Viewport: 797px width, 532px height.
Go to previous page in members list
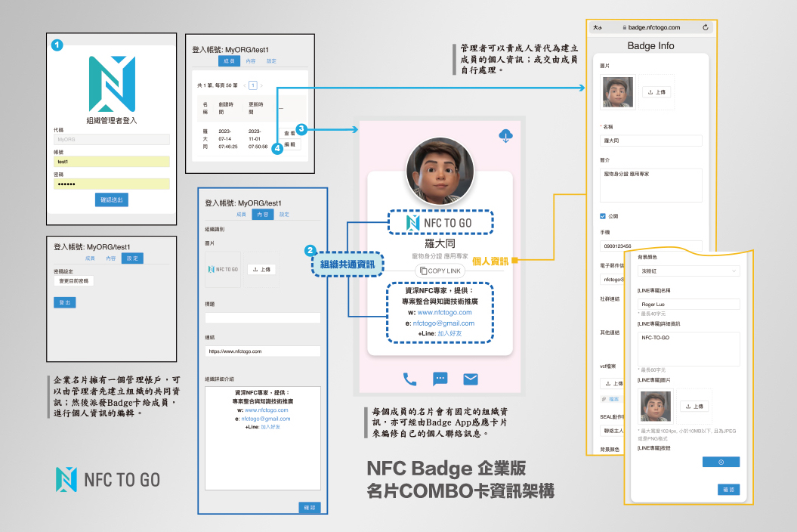click(245, 85)
